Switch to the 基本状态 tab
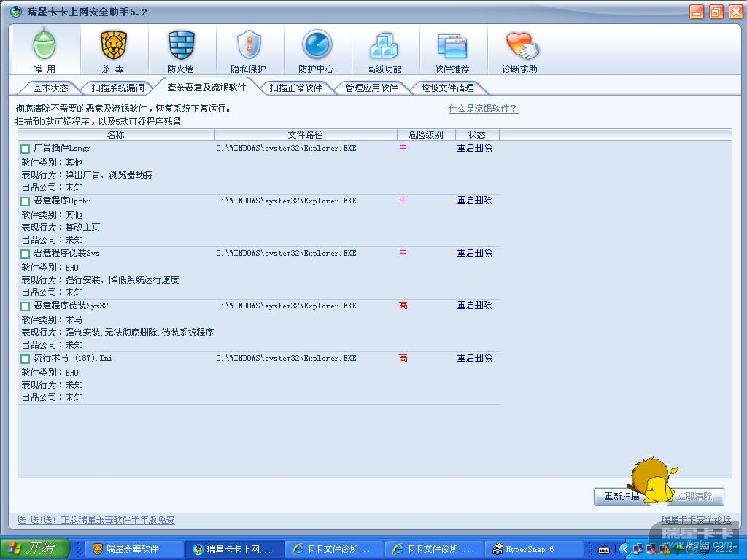The width and height of the screenshot is (747, 560). click(x=50, y=88)
